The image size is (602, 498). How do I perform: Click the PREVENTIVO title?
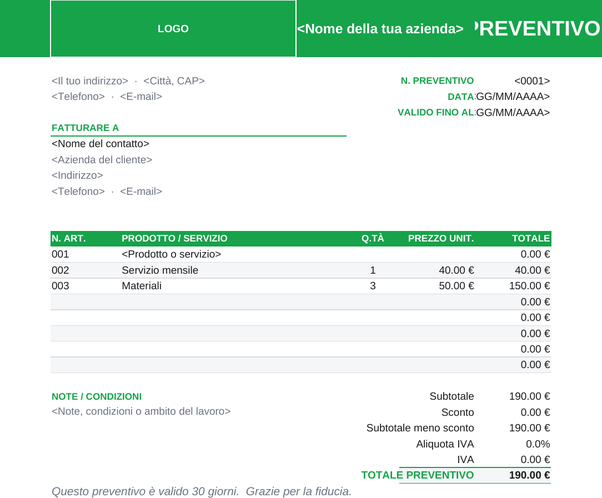click(x=538, y=28)
